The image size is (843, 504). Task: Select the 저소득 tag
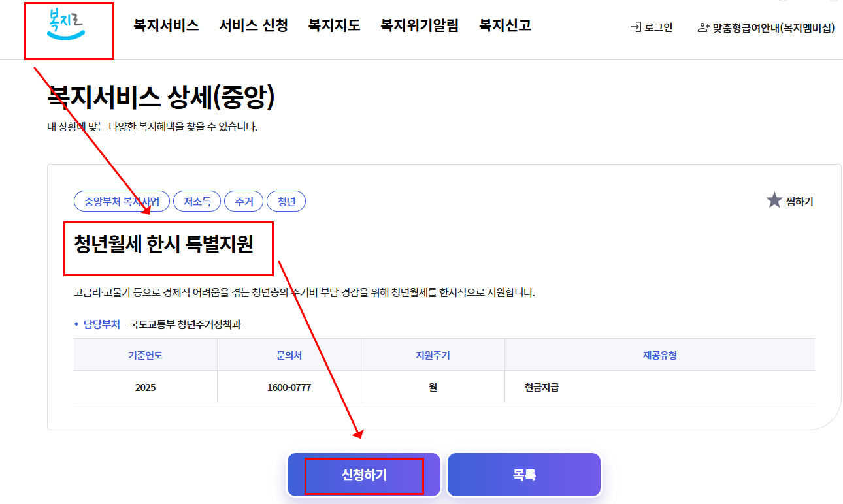click(197, 202)
